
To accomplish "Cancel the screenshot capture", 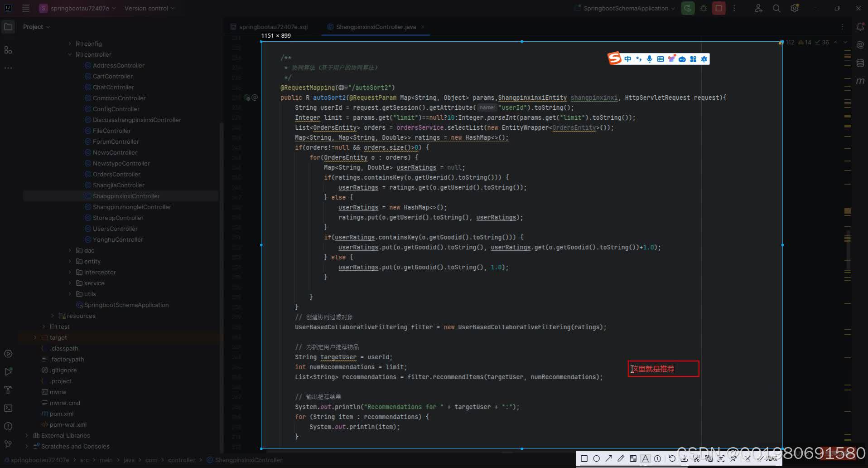I will [x=748, y=458].
